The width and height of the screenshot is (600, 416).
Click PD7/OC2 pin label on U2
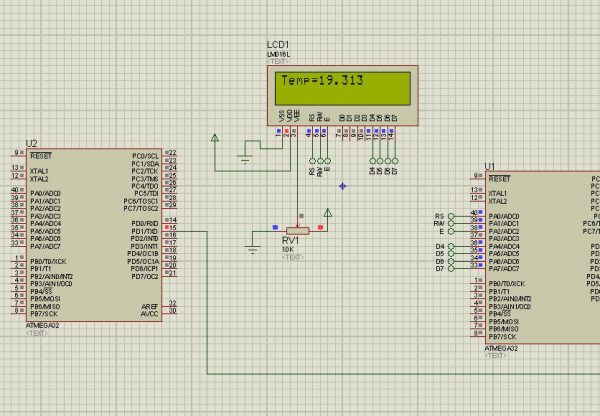[x=145, y=276]
